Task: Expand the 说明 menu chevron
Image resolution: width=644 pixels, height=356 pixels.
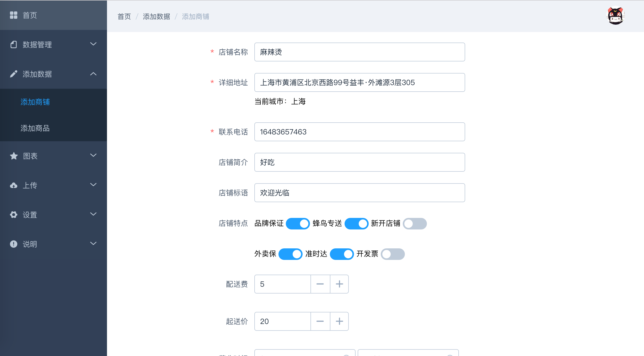Action: 93,244
